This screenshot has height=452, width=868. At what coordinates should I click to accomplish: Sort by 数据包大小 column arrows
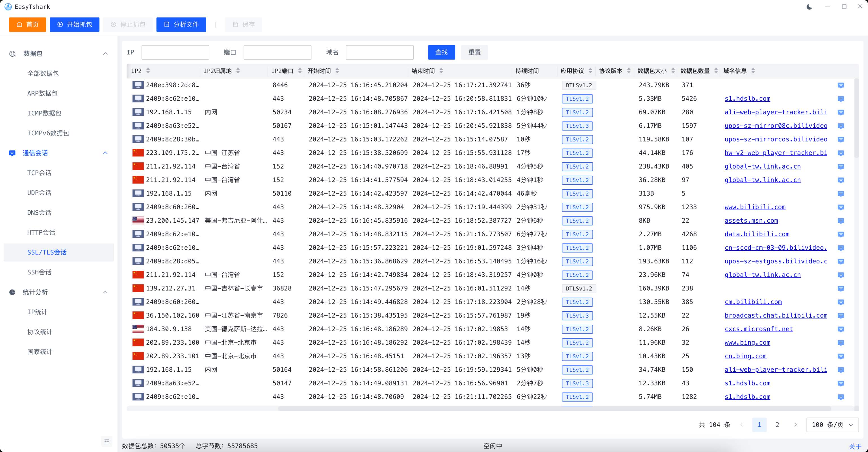[x=673, y=71]
